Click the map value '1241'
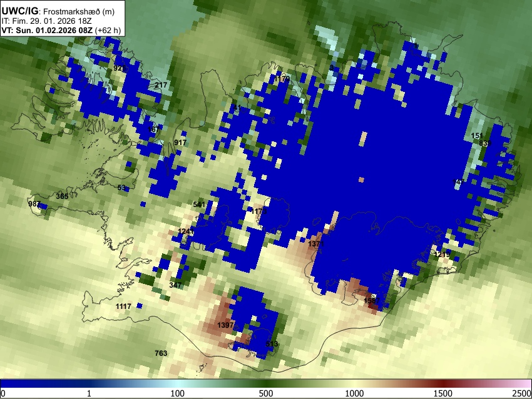The width and height of the screenshot is (532, 399). pos(186,231)
